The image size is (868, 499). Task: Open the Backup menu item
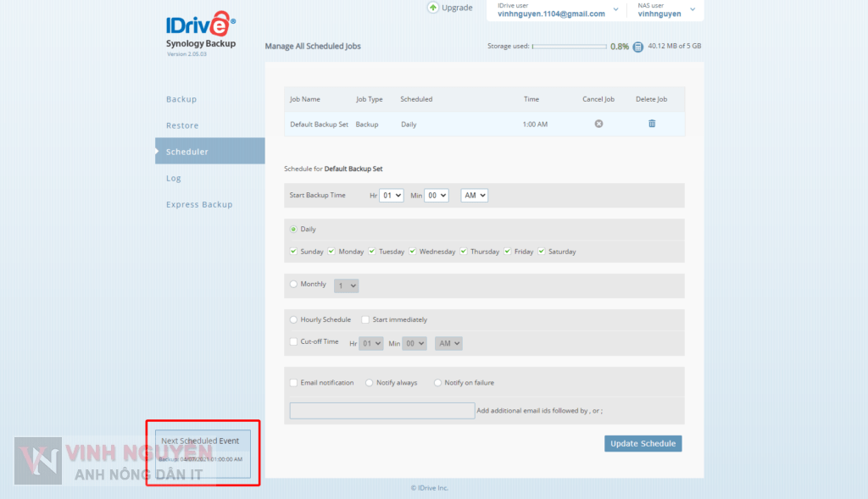point(181,99)
